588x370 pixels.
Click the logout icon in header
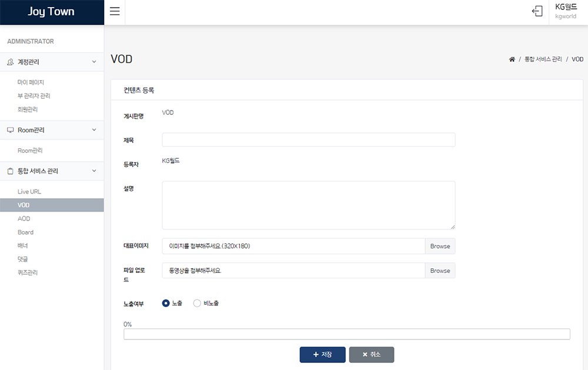[537, 12]
